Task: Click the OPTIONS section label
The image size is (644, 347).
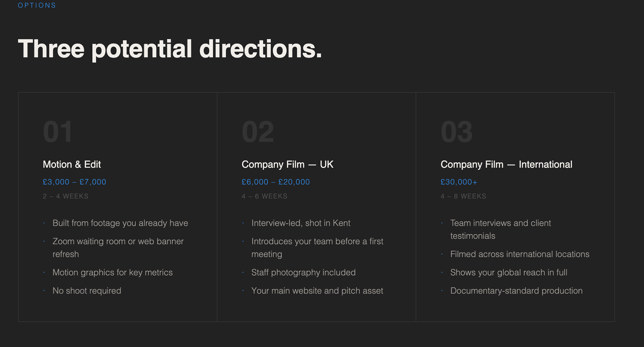Action: (37, 5)
